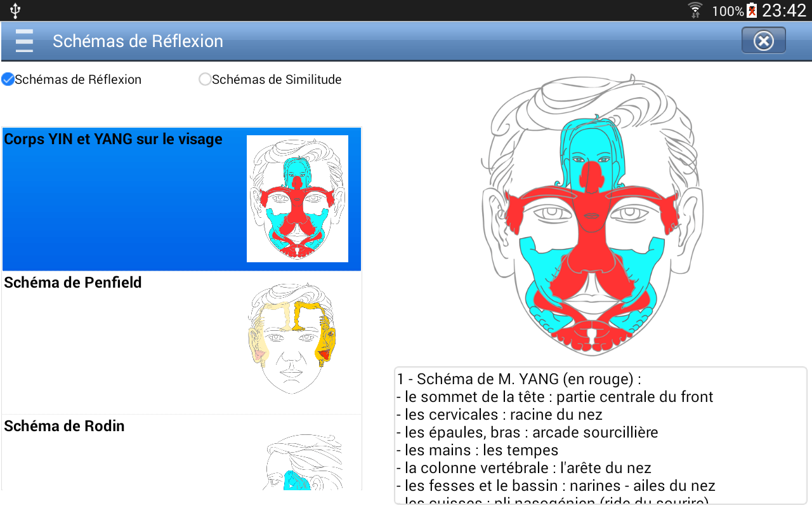Tap the line 'le sommet de la tête'
Viewport: 812px width, 508px height.
(555, 397)
